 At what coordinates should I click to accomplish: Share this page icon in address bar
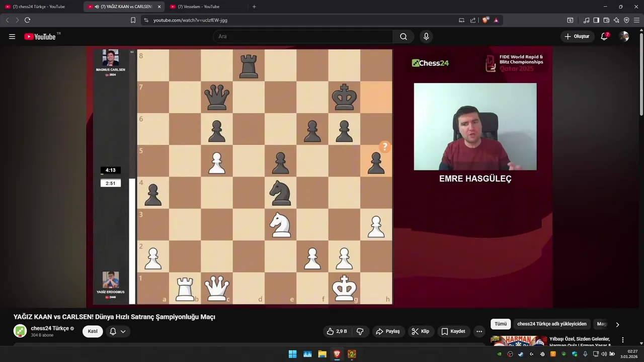(x=473, y=20)
